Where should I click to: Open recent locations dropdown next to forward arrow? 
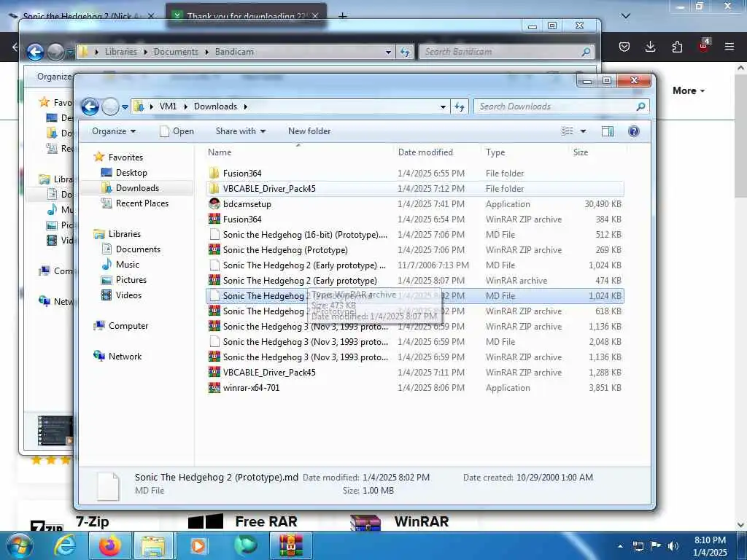click(x=125, y=107)
